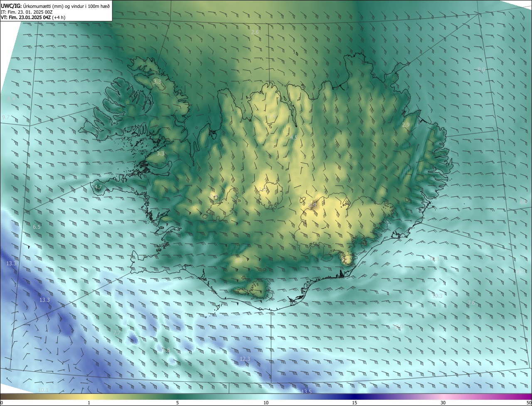Click the 10.3 value label on the map
This screenshot has height=406, width=532.
click(x=437, y=296)
